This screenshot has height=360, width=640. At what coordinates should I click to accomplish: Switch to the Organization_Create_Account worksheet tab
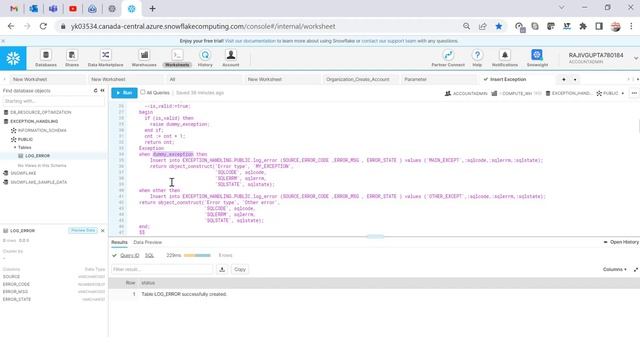pyautogui.click(x=358, y=79)
